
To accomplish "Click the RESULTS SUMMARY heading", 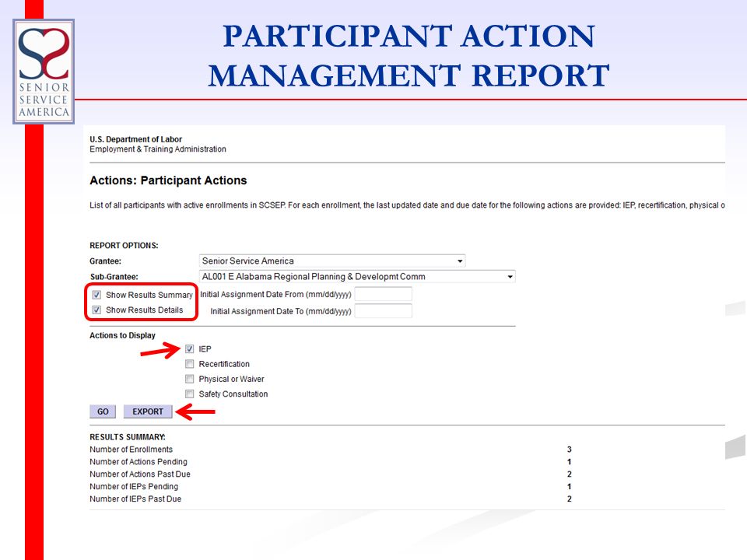I will coord(128,436).
